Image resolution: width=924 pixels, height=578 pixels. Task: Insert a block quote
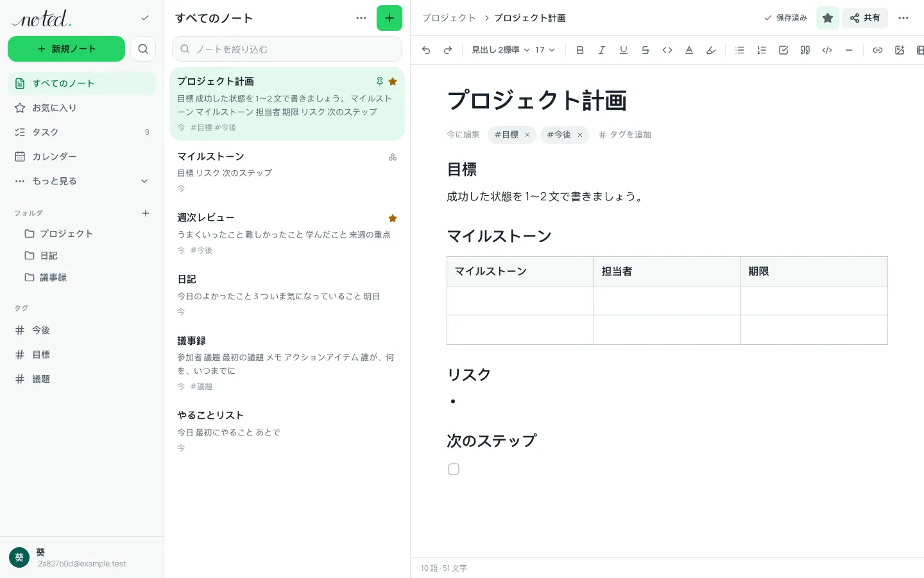point(805,50)
